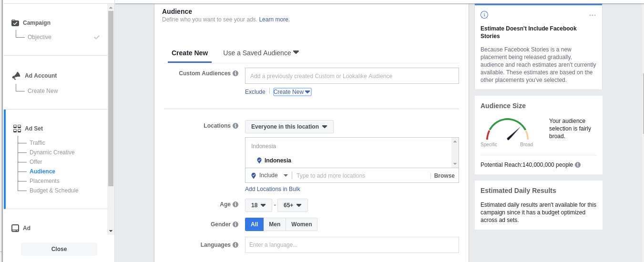Open the three-dots menu on Stories notice
644x262 pixels.
point(593,15)
